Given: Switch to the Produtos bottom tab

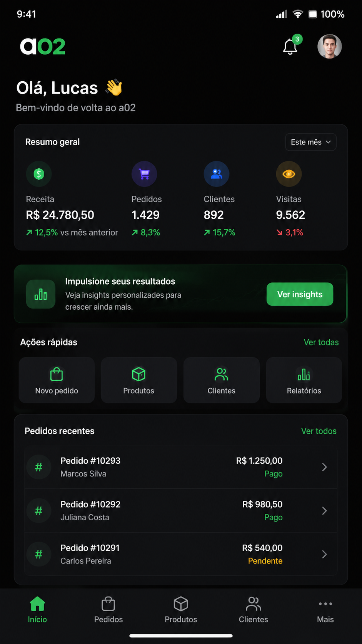Looking at the screenshot, I should coord(181,610).
